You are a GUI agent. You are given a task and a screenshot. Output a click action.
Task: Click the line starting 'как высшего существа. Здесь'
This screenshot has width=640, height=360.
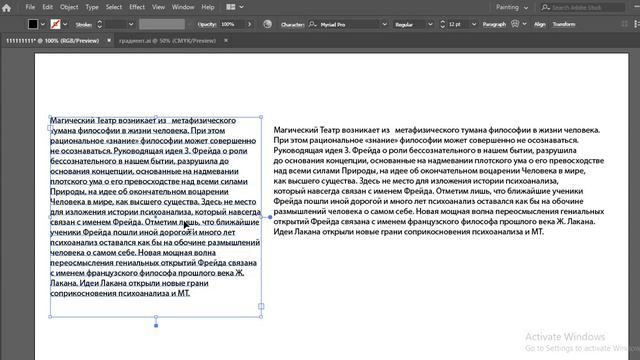coord(415,181)
